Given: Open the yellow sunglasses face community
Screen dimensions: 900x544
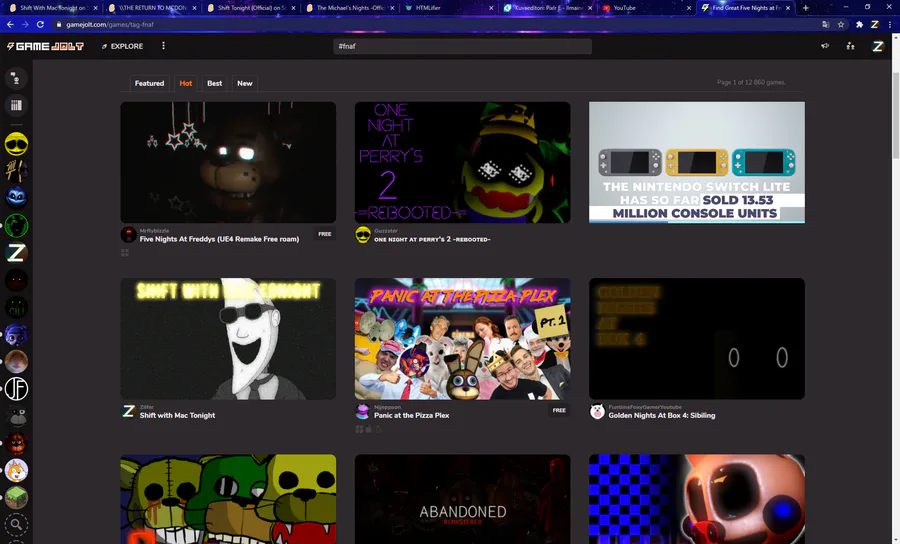Looking at the screenshot, I should click(16, 143).
